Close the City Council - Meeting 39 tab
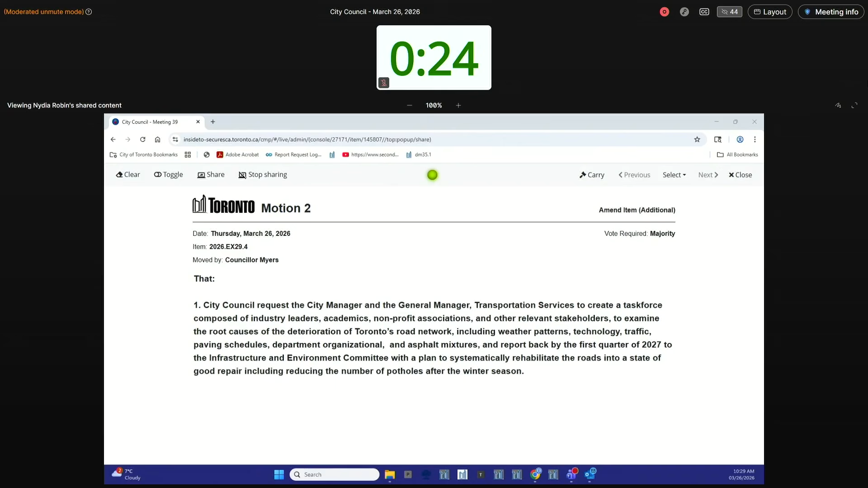This screenshot has width=868, height=488. pos(198,122)
